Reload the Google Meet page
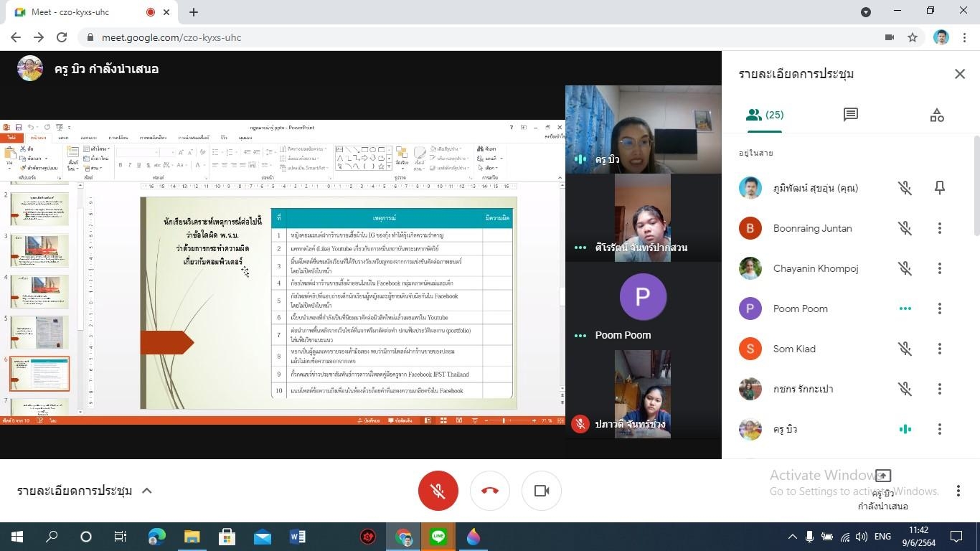980x551 pixels. 62,37
